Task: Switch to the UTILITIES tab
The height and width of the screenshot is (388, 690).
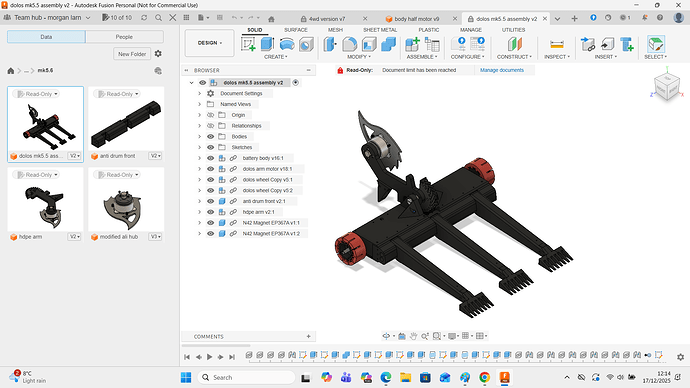Action: coord(514,30)
